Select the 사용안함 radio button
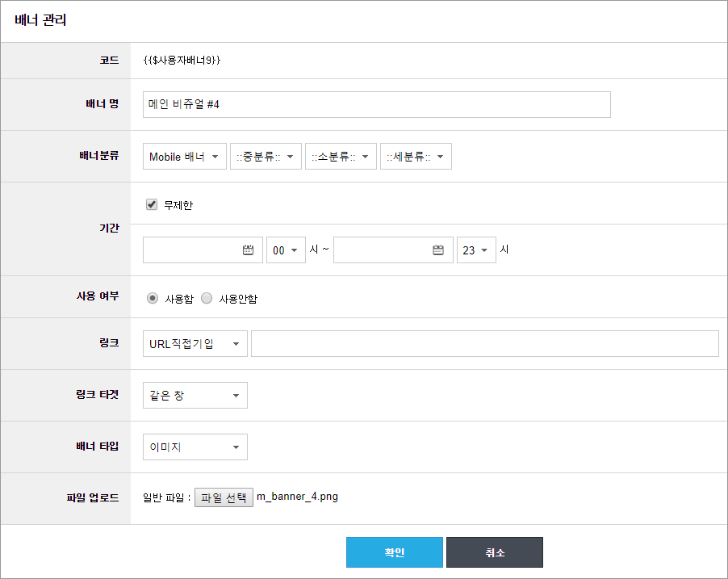The image size is (728, 579). tap(207, 298)
